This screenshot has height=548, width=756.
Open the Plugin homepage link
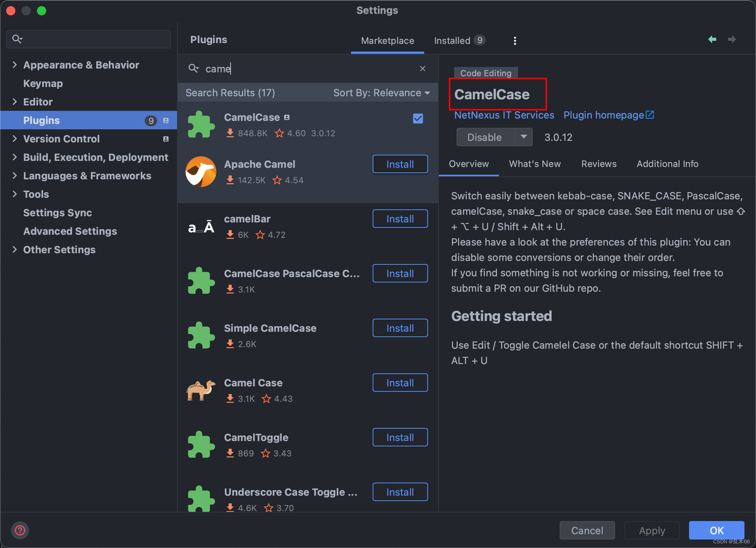[608, 115]
